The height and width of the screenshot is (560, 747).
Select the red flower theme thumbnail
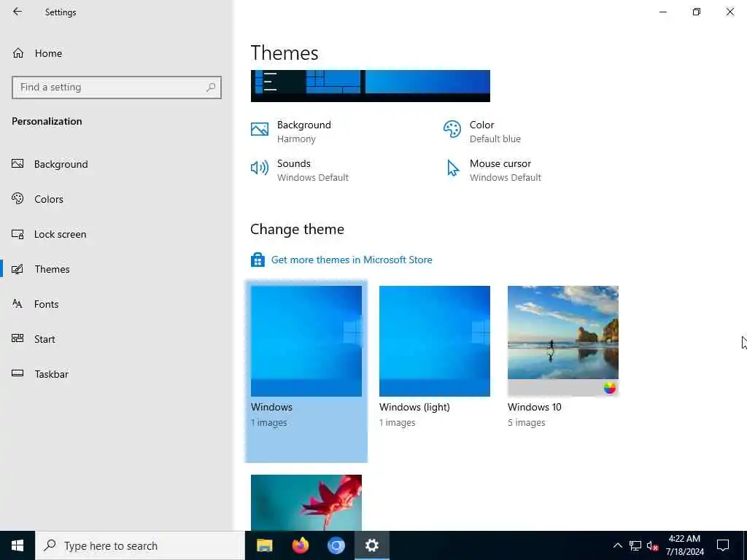tap(306, 502)
